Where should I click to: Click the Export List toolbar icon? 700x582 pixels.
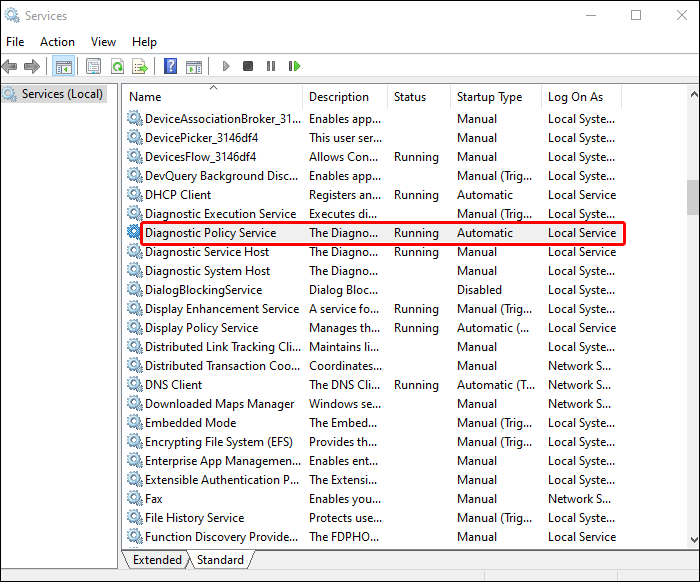click(140, 67)
